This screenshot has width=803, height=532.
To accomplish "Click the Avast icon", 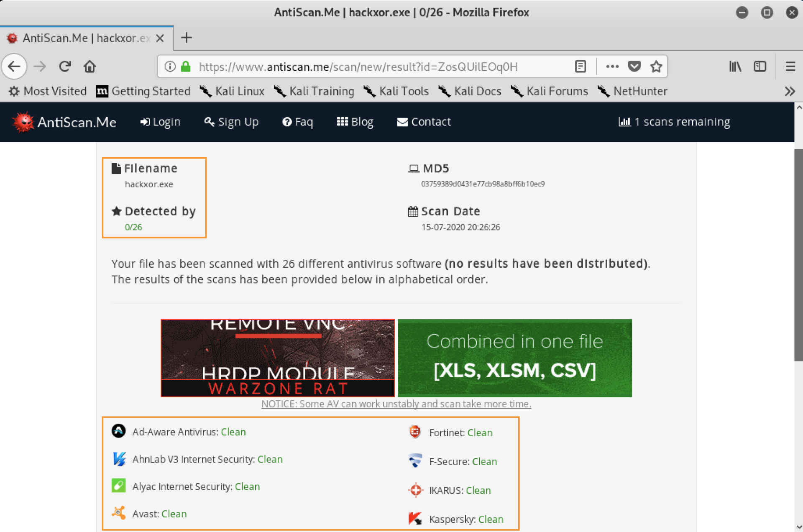I will pyautogui.click(x=119, y=513).
